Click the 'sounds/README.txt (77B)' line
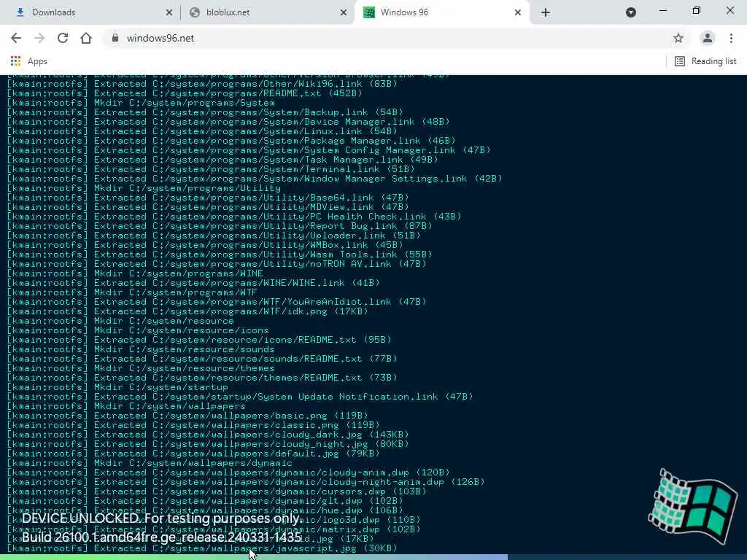This screenshot has width=747, height=560. 202,359
